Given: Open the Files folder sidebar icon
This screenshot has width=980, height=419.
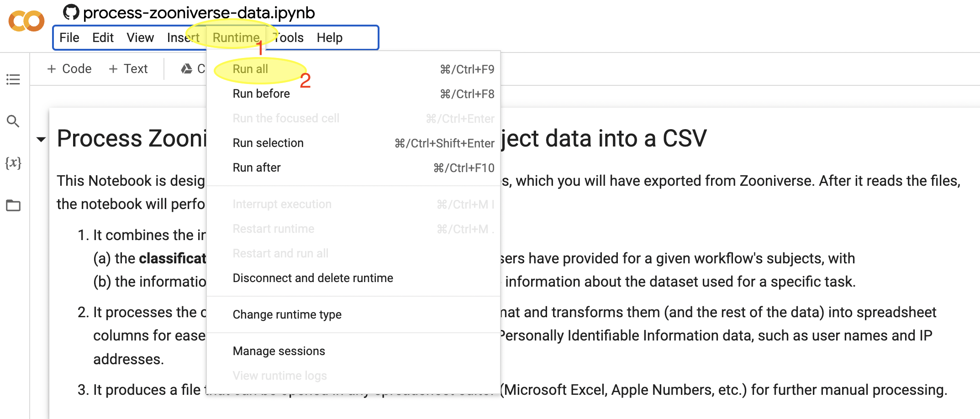Looking at the screenshot, I should pyautogui.click(x=13, y=205).
